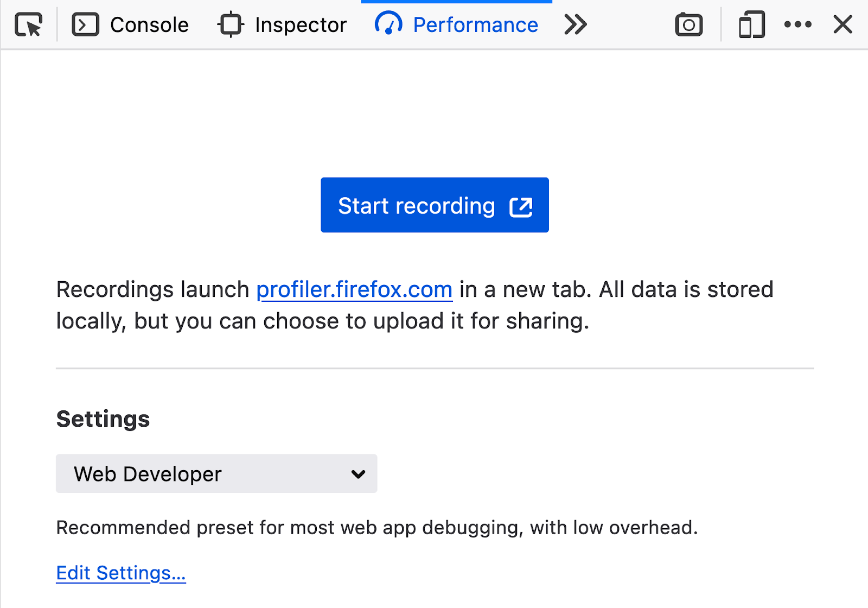Click the Inspector crosshair icon
This screenshot has height=608, width=868.
pyautogui.click(x=230, y=24)
